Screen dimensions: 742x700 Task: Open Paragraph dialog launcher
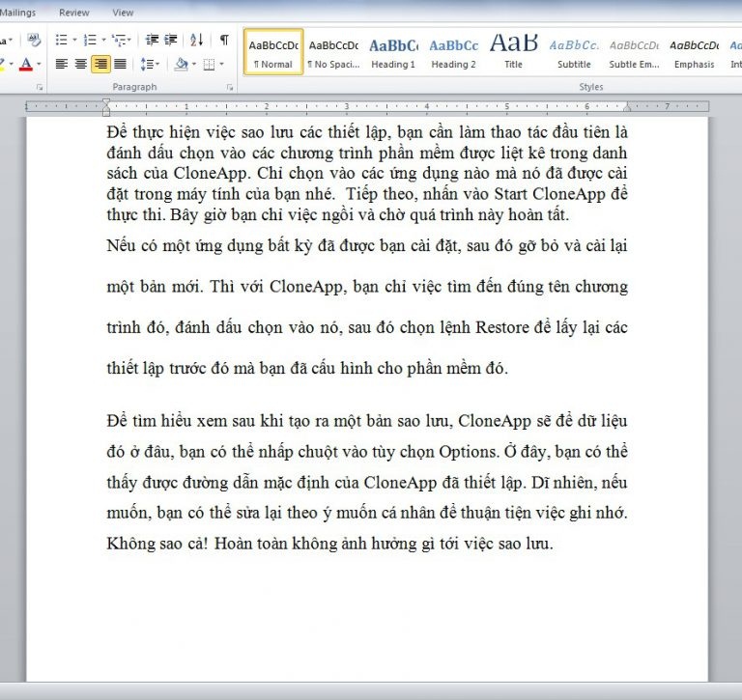coord(230,87)
